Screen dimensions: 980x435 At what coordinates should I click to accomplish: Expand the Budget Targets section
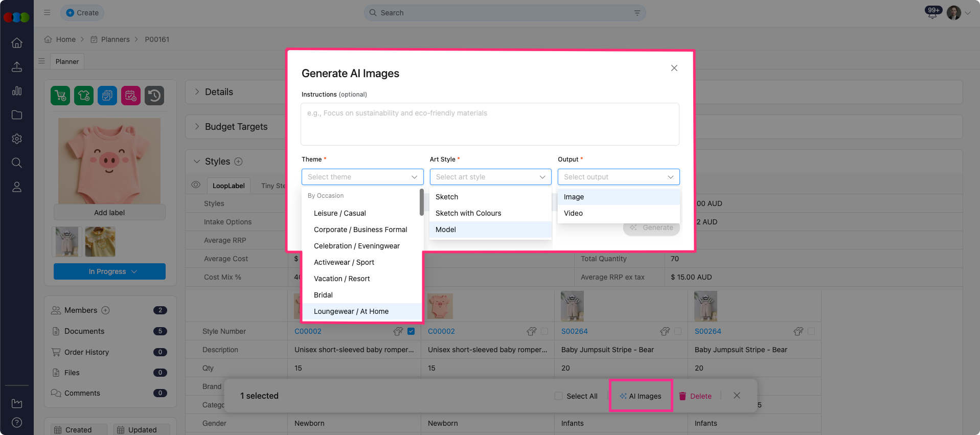pos(197,127)
